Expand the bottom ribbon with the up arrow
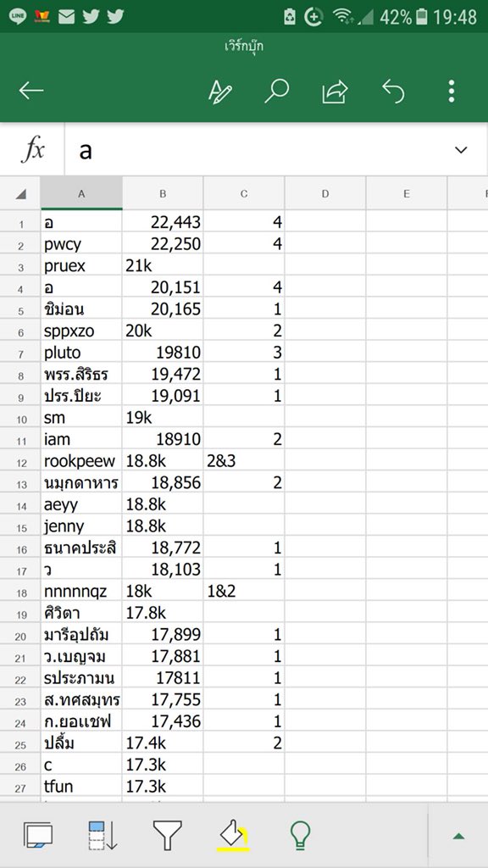The height and width of the screenshot is (868, 488). pos(458,836)
